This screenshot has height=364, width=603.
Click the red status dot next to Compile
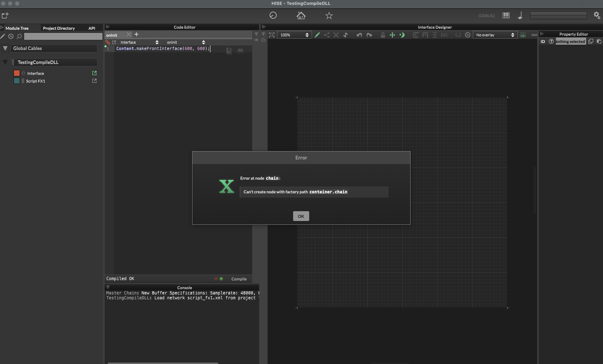(216, 279)
